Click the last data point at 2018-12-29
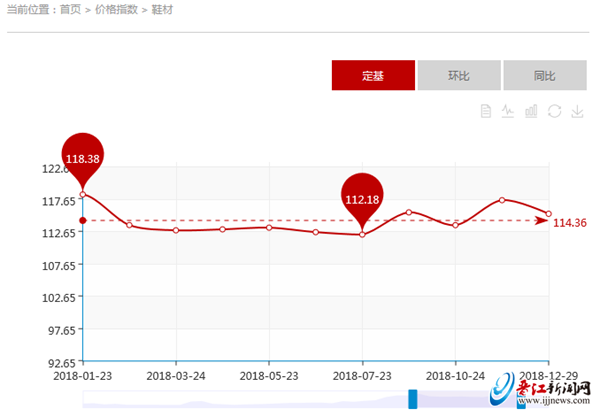600x417 pixels. click(548, 213)
